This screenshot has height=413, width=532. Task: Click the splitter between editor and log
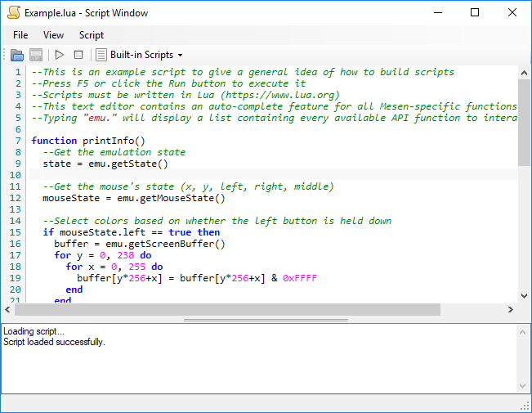point(266,320)
